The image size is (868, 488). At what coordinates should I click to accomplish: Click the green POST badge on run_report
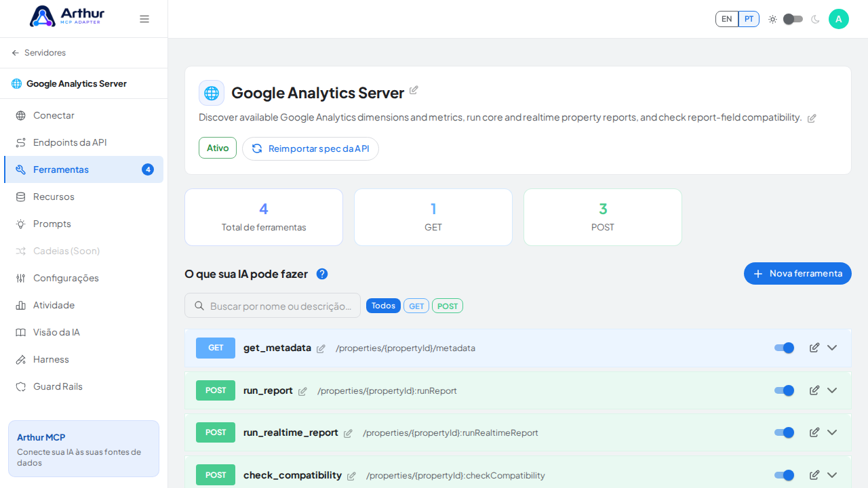coord(216,390)
